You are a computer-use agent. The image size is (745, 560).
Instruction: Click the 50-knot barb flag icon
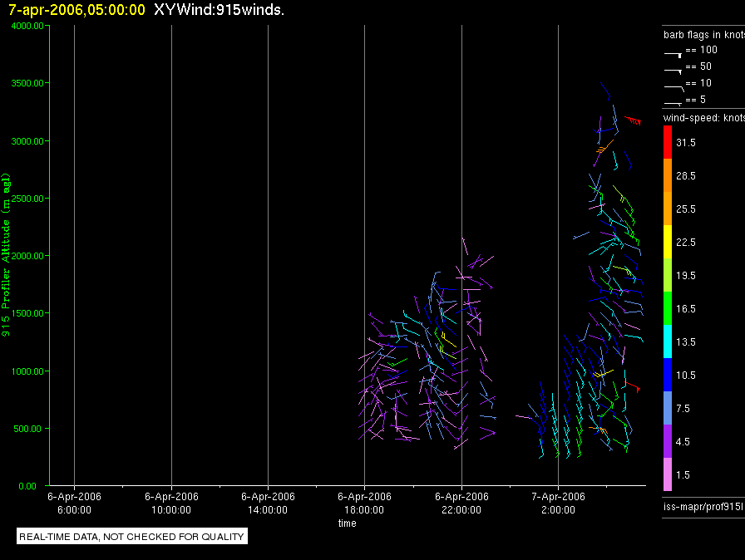pyautogui.click(x=673, y=71)
